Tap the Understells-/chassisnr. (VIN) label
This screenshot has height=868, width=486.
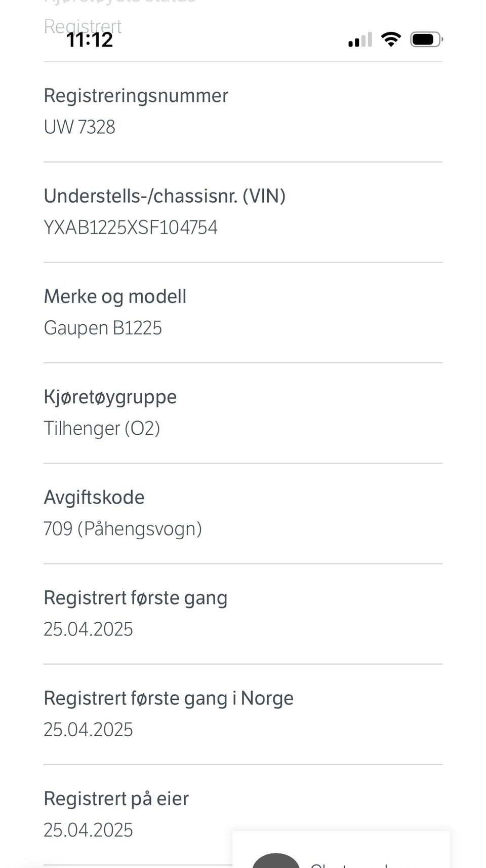pyautogui.click(x=165, y=196)
